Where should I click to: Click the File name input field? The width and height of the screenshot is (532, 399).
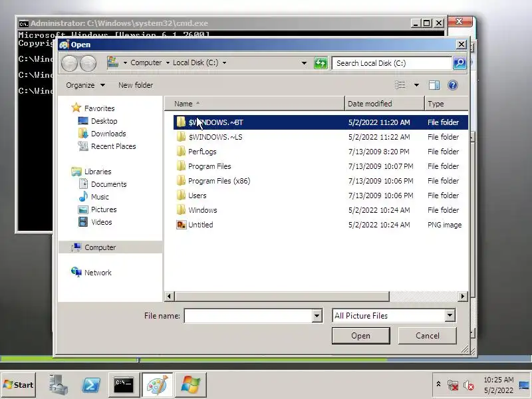pos(248,316)
